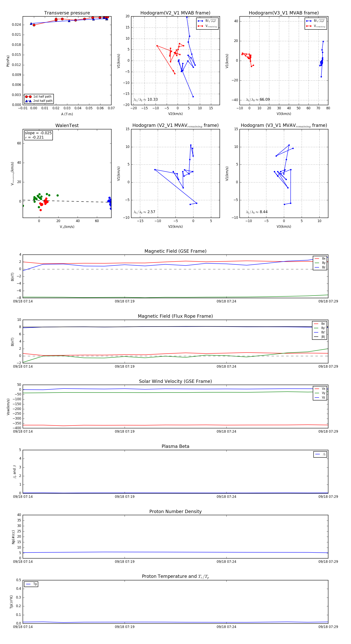Image resolution: width=351 pixels, height=644 pixels.
Task: Select the "By" legend entry in GSE magnetic field
Action: pos(320,263)
